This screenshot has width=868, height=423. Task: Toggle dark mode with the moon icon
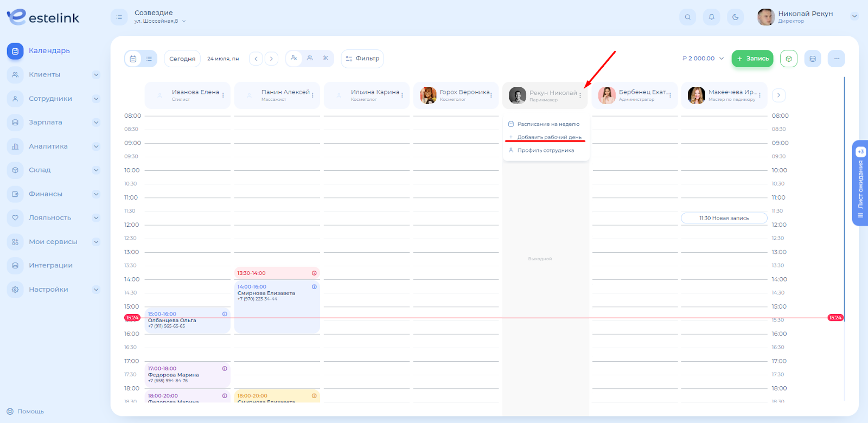pyautogui.click(x=735, y=17)
